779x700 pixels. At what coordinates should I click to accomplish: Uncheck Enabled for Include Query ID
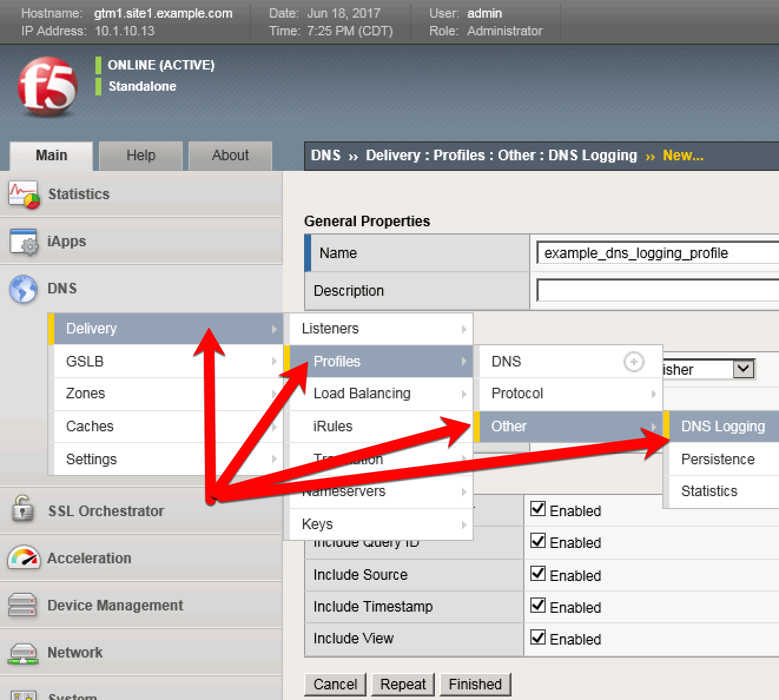coord(537,540)
